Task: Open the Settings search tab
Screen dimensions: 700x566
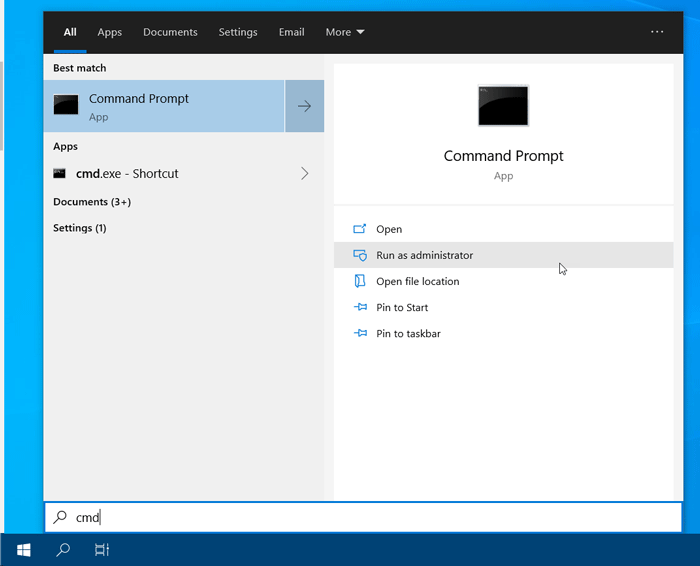Action: (238, 32)
